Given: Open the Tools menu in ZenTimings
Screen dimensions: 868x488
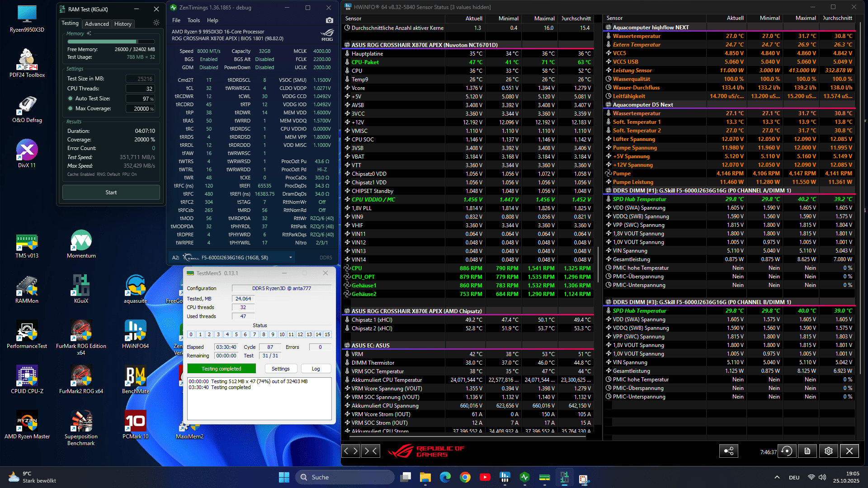Looking at the screenshot, I should 193,20.
